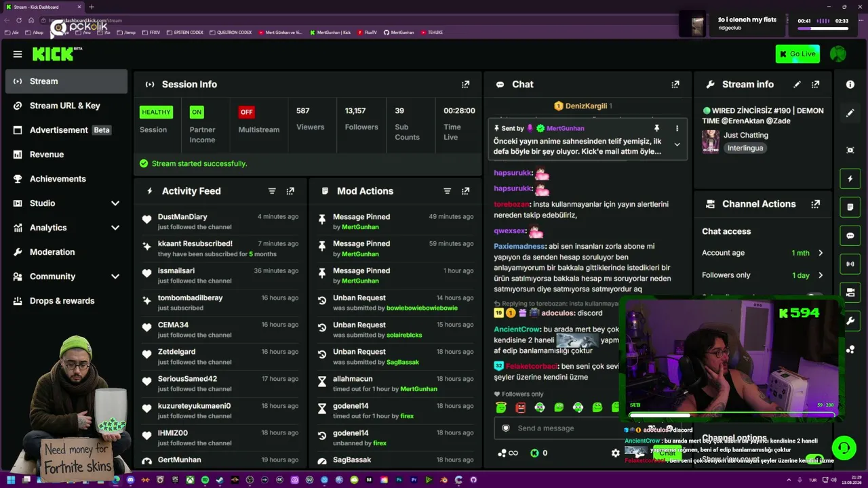This screenshot has width=868, height=488.
Task: Click the torebozan username in chat
Action: [x=511, y=204]
